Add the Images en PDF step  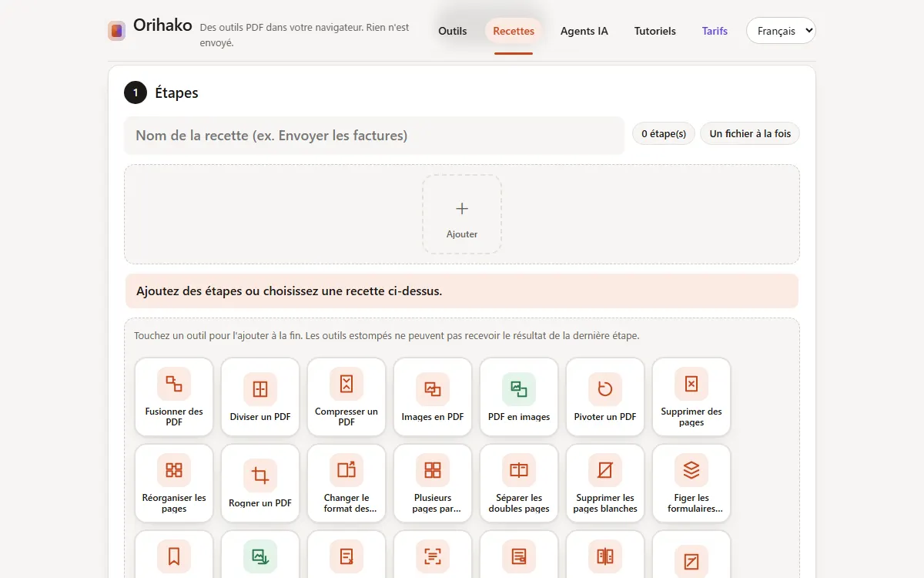point(433,397)
